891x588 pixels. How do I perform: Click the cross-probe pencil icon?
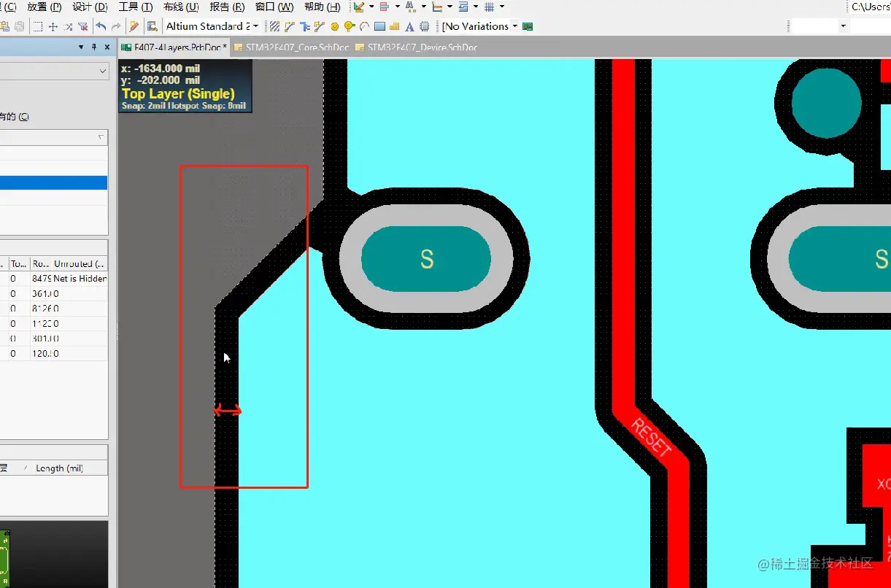(x=134, y=26)
